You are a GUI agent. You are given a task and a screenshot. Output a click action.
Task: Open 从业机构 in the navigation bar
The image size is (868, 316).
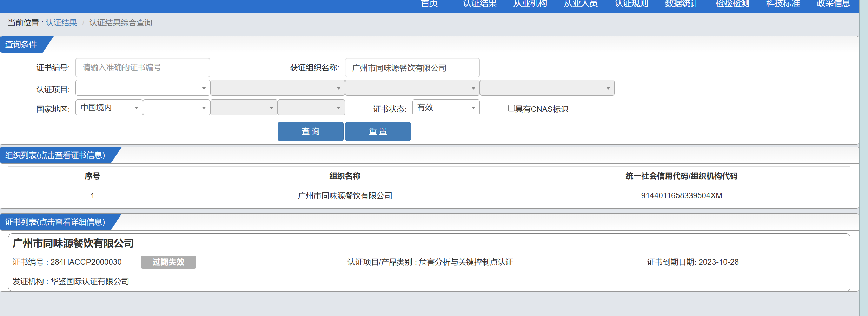tap(530, 4)
